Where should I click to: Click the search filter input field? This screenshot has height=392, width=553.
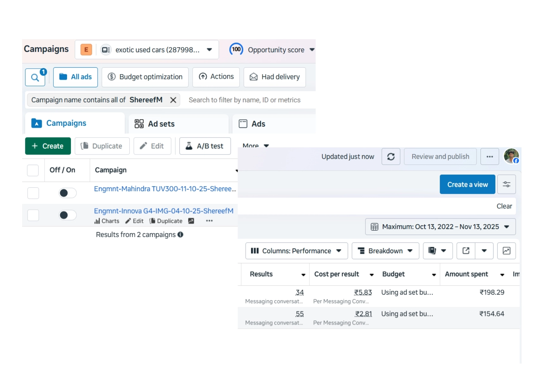click(245, 100)
